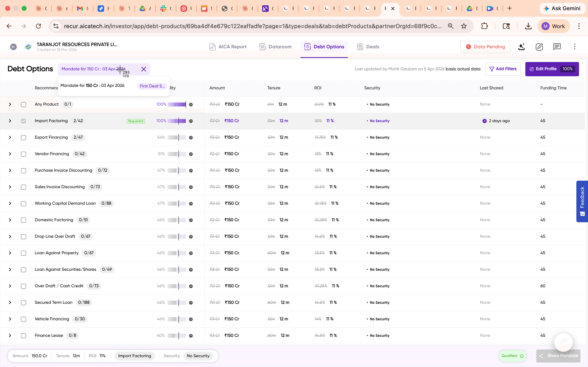The width and height of the screenshot is (588, 367).
Task: Click the back arrow beside TARANJOT RESOURCES
Action: coord(13,47)
